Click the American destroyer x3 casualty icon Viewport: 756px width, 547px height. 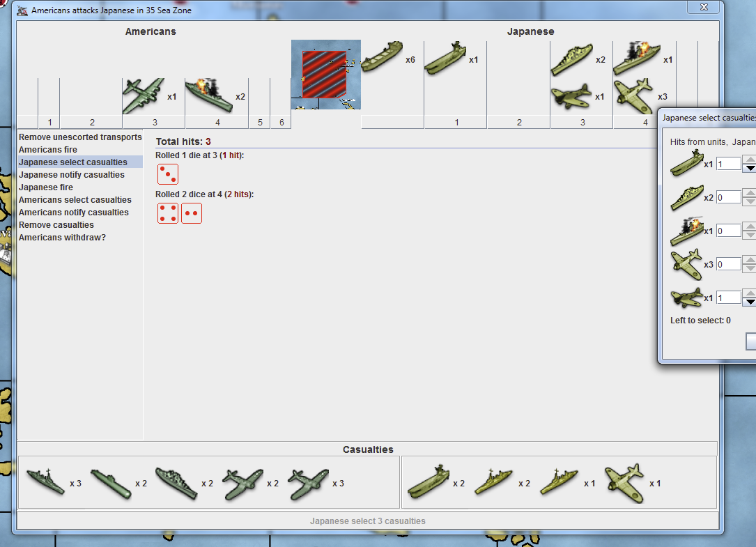pos(46,482)
